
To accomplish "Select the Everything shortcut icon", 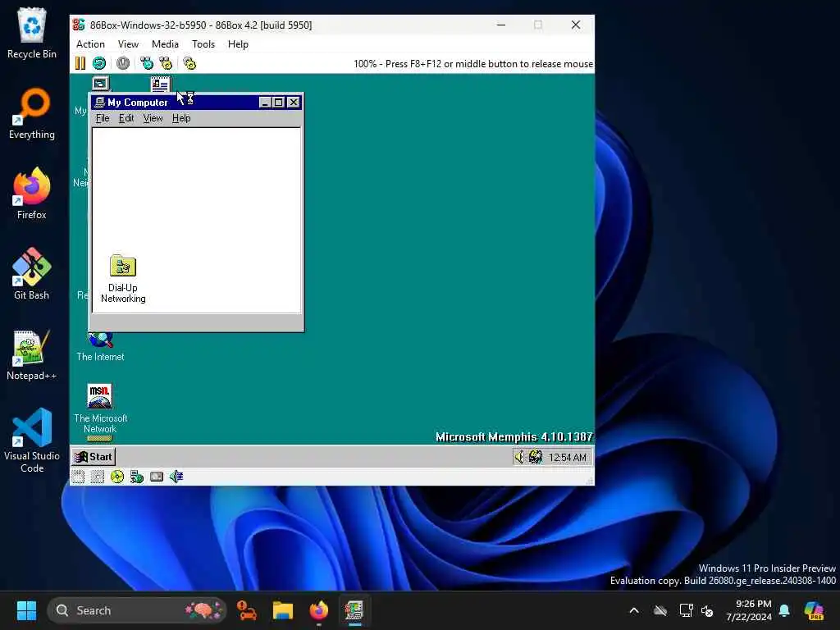I will pyautogui.click(x=32, y=113).
